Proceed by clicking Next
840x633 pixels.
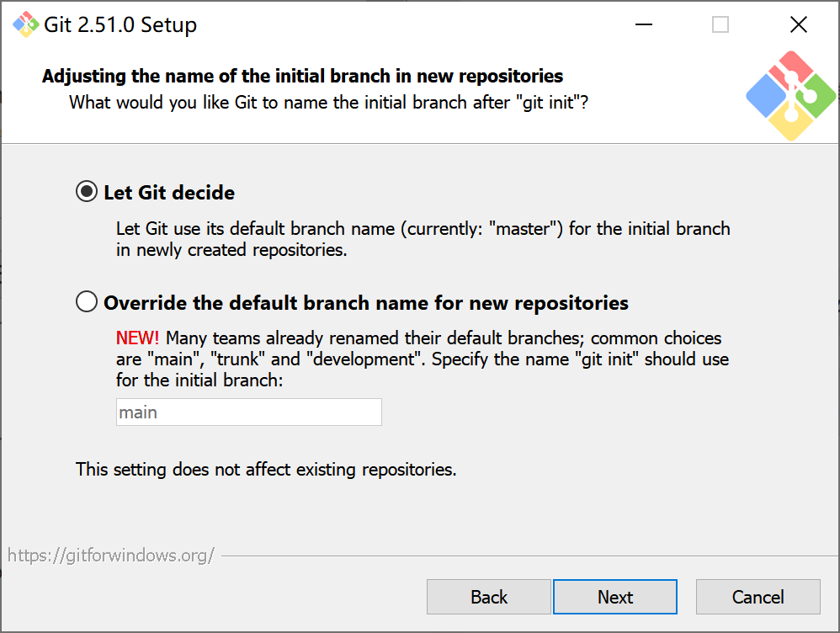point(615,597)
